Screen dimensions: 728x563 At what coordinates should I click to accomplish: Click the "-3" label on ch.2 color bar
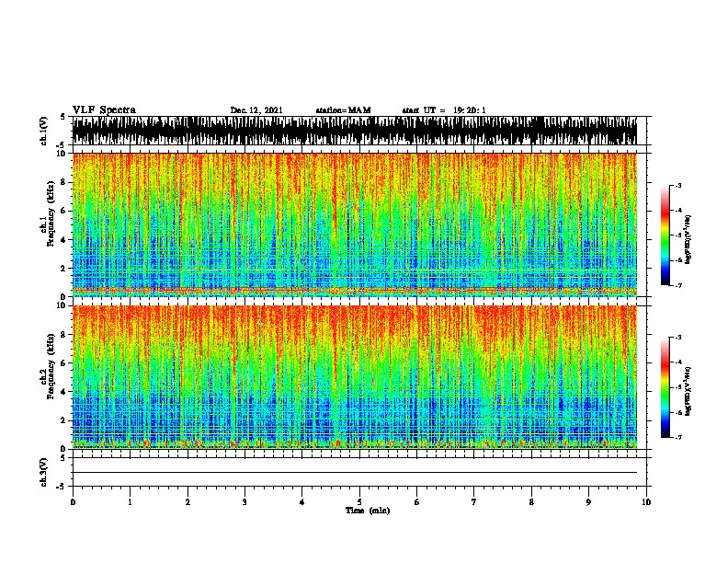[678, 337]
